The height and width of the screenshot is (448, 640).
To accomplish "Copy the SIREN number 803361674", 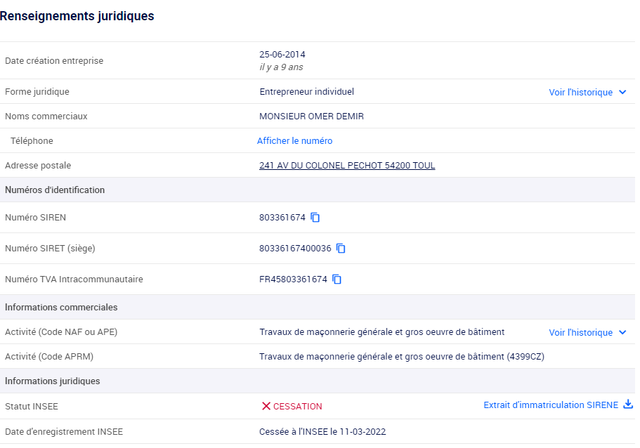I will coord(315,217).
